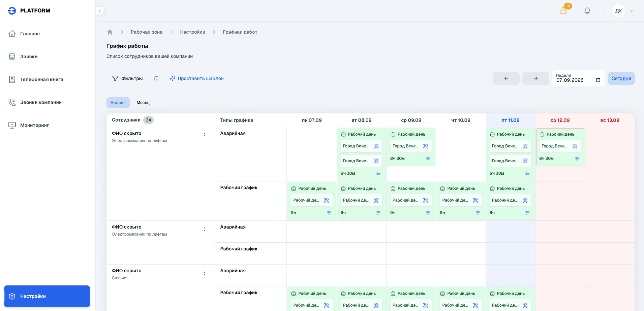This screenshot has height=311, width=644.
Task: Open Настройки in sidebar bottom
Action: pyautogui.click(x=47, y=296)
